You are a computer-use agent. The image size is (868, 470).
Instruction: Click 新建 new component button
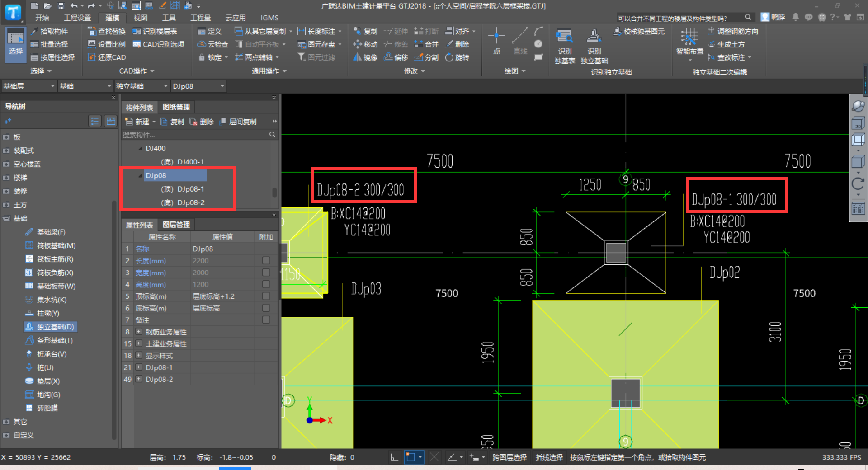139,122
